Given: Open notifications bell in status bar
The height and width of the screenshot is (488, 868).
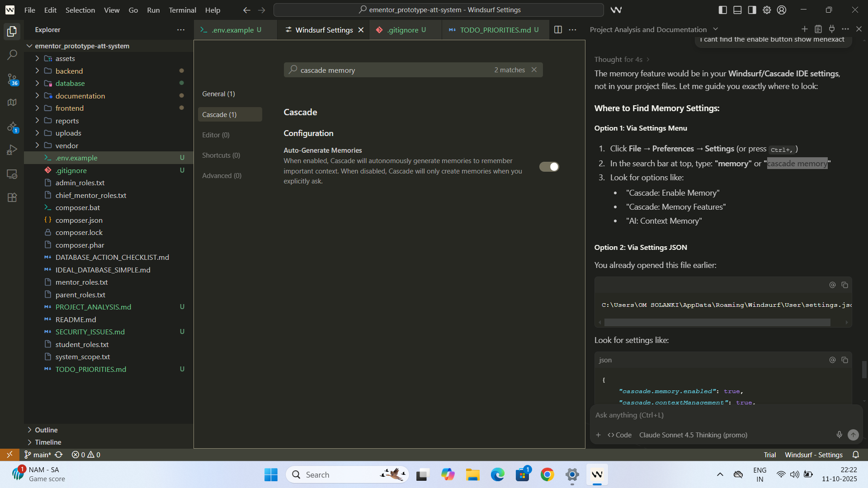Looking at the screenshot, I should click(856, 455).
